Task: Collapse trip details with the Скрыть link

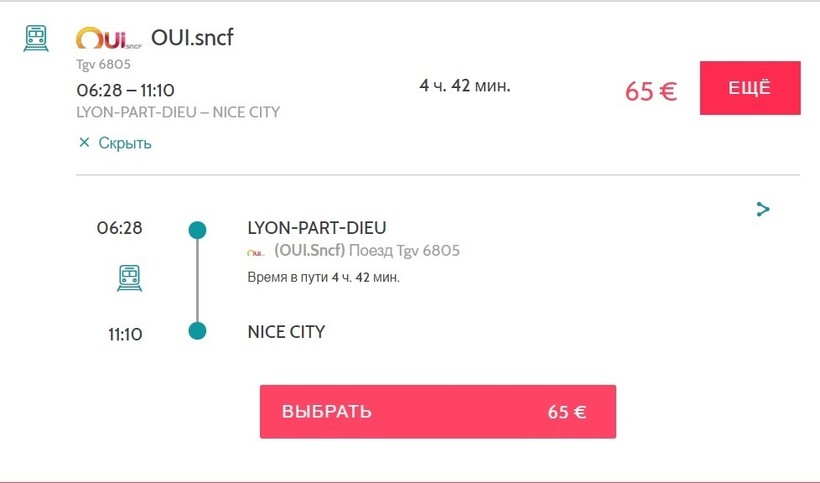Action: [x=124, y=143]
